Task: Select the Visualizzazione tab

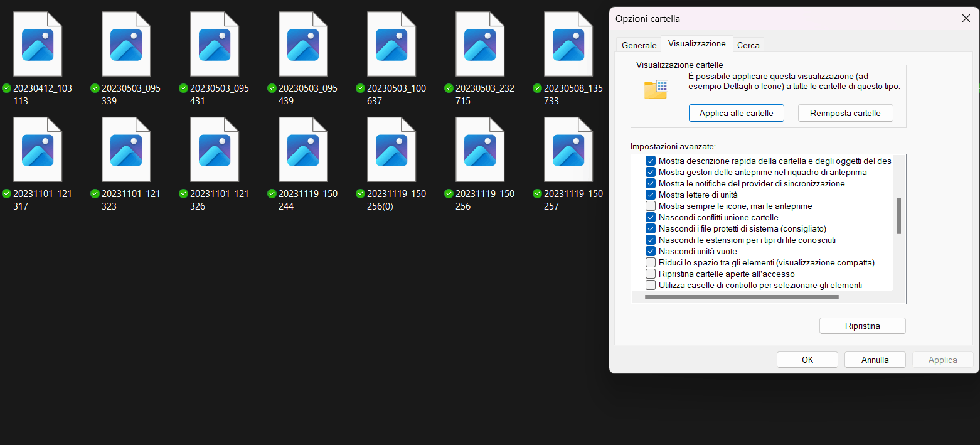Action: pyautogui.click(x=697, y=44)
